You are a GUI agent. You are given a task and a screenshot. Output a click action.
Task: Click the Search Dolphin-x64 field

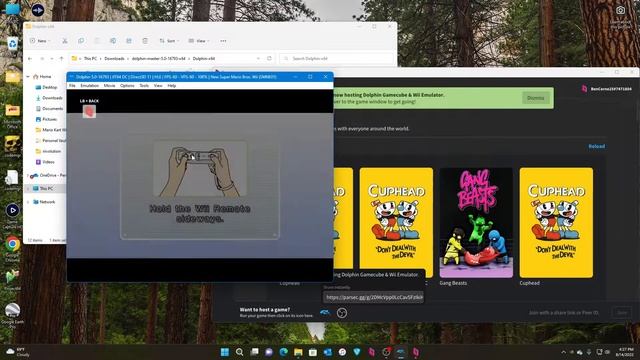coord(337,59)
